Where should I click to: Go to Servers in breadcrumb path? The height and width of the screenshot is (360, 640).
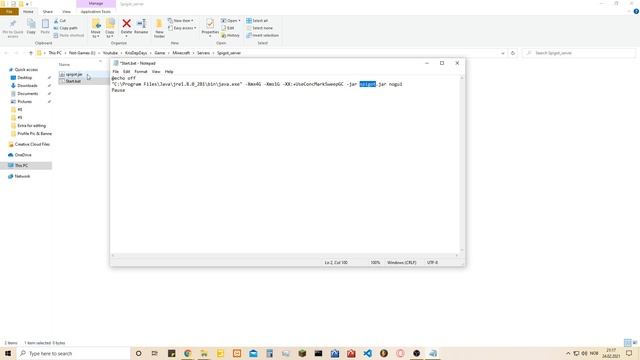click(203, 53)
